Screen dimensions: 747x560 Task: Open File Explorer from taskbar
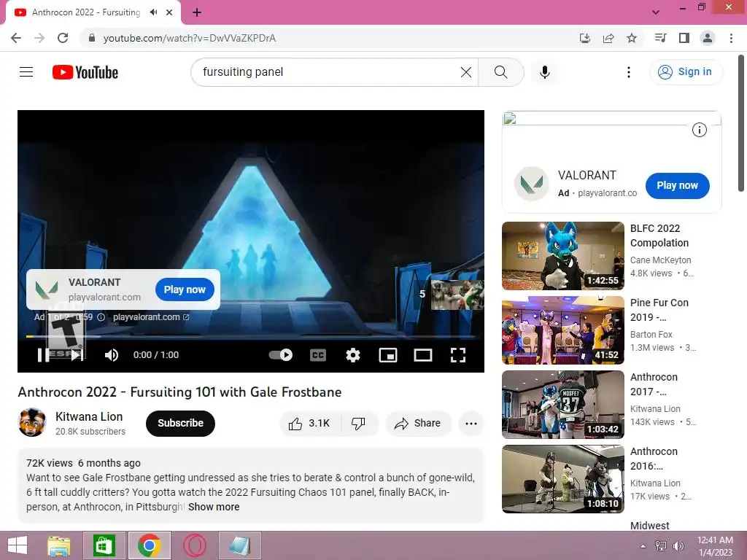tap(59, 545)
